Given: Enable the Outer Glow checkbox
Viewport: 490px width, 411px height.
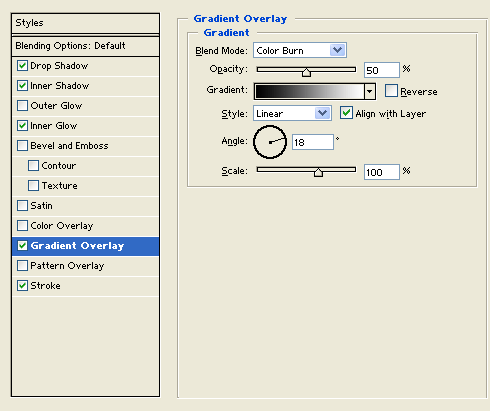Looking at the screenshot, I should tap(22, 106).
